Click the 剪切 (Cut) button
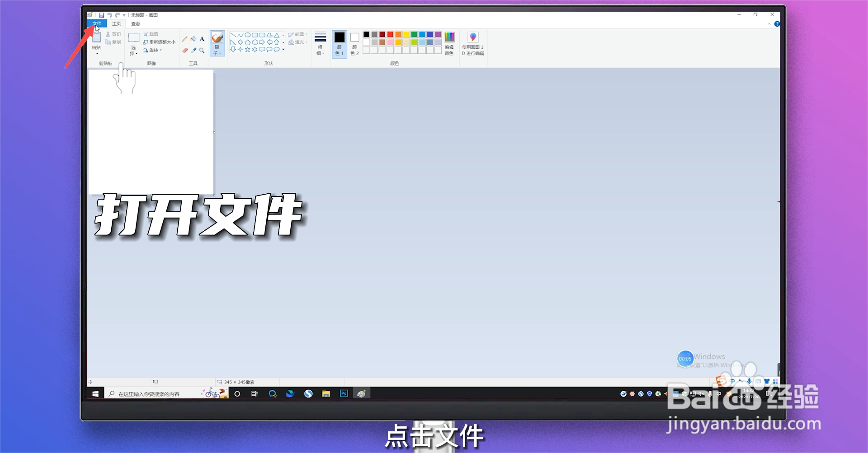 click(x=113, y=34)
